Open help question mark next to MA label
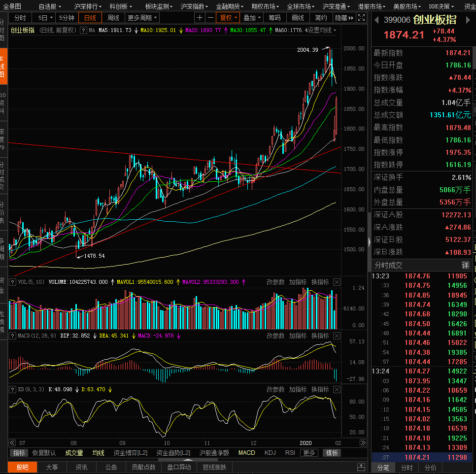Image resolution: width=476 pixels, height=474 pixels. (83, 31)
